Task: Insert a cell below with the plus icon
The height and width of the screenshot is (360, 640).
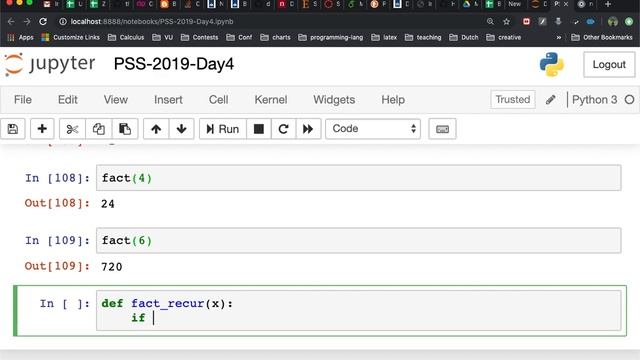Action: pyautogui.click(x=42, y=129)
